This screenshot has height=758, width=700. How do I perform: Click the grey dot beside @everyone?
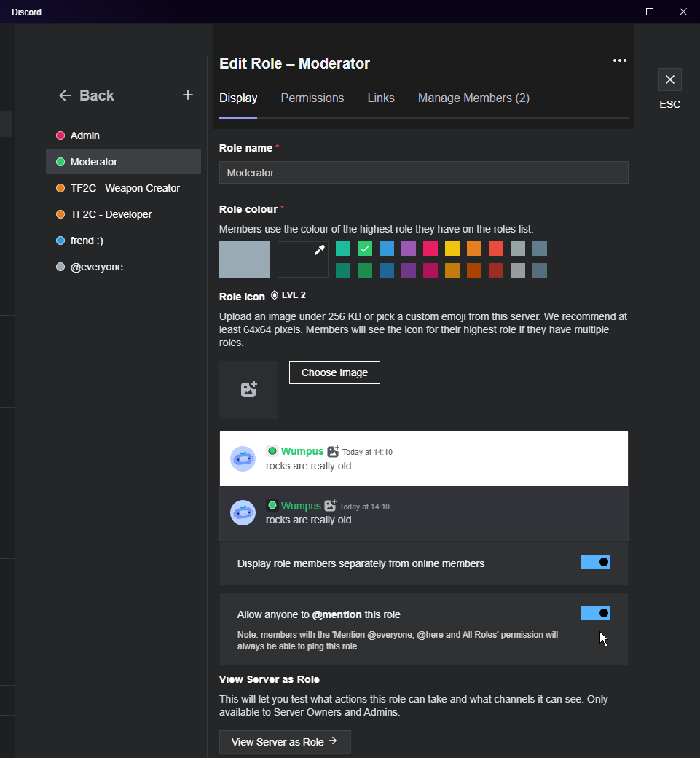pos(60,267)
